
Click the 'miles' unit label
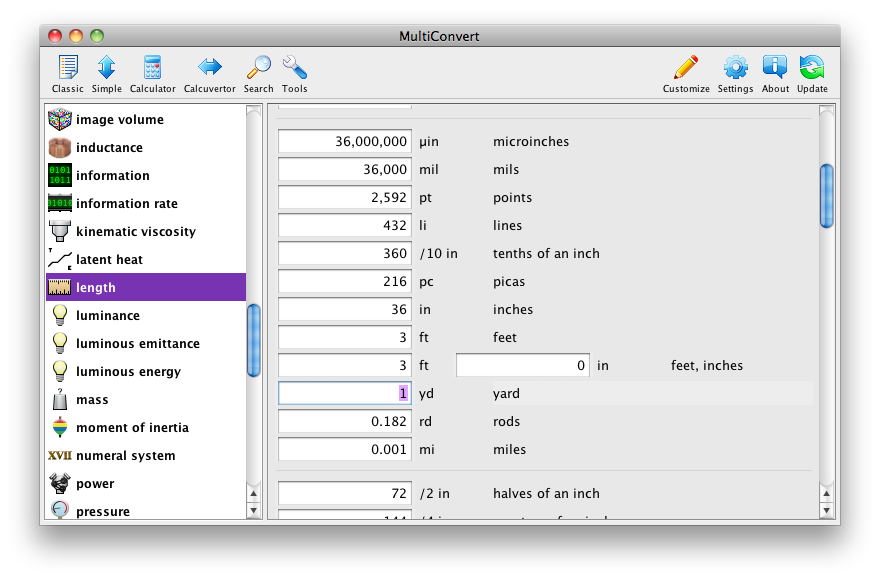coord(510,450)
